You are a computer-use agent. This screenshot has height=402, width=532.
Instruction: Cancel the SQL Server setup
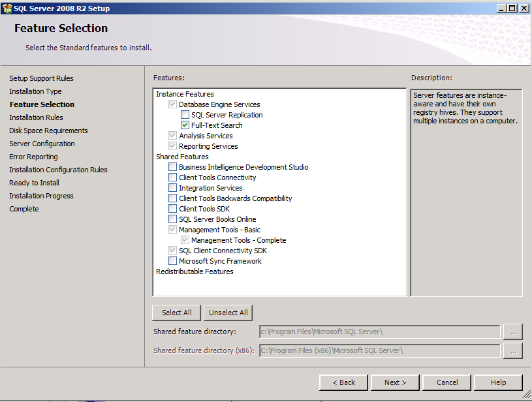pos(447,382)
